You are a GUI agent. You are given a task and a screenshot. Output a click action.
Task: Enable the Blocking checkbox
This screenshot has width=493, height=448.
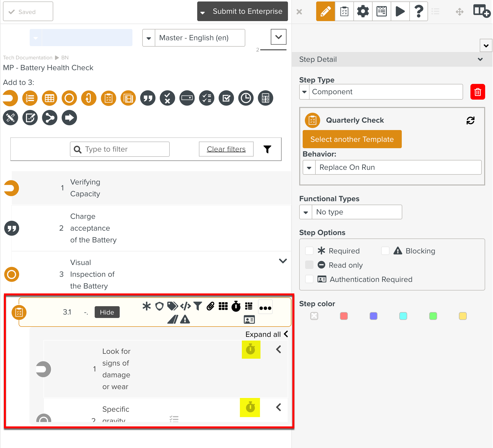[x=385, y=251]
